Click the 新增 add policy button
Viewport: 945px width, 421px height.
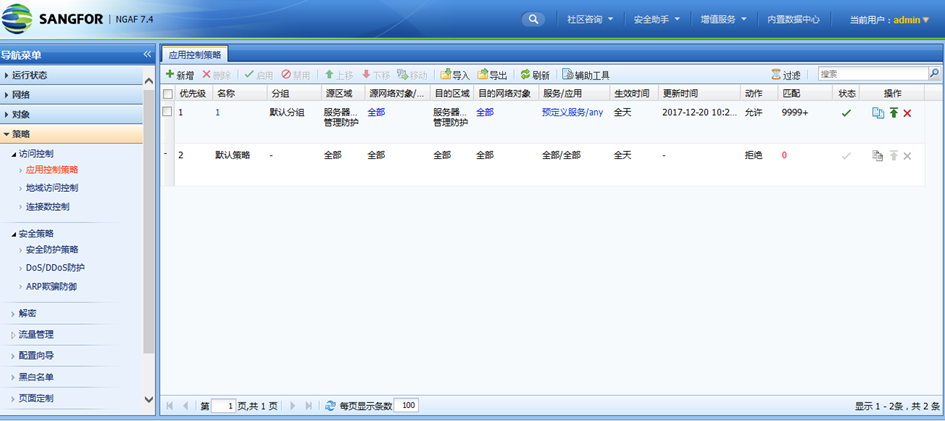coord(180,75)
